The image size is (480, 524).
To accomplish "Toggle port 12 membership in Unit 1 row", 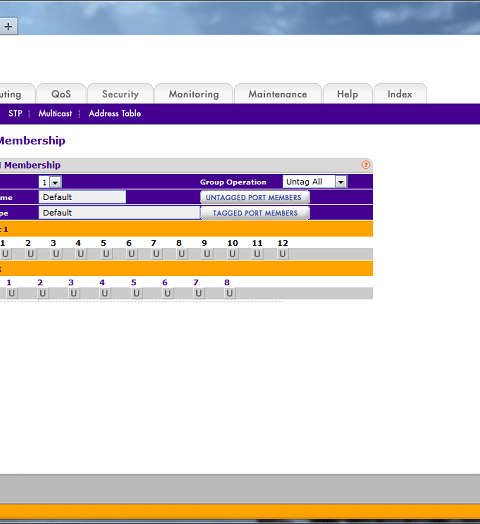I will coord(282,254).
